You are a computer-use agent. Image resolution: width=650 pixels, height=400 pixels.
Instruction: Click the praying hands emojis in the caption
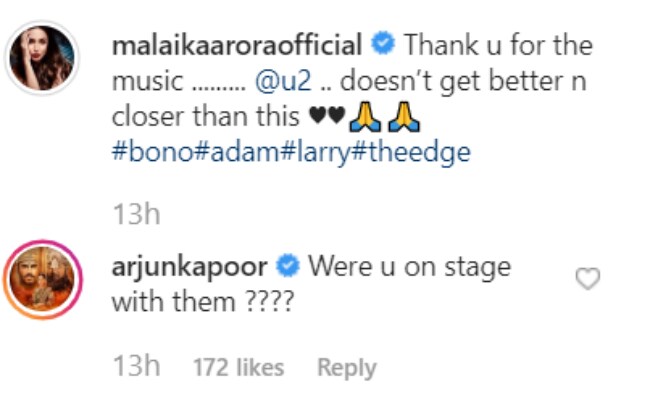386,115
